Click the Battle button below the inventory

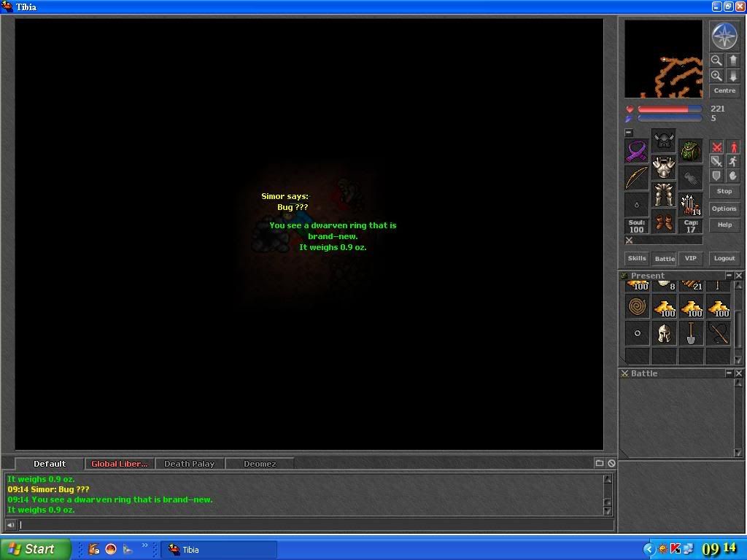click(x=664, y=258)
